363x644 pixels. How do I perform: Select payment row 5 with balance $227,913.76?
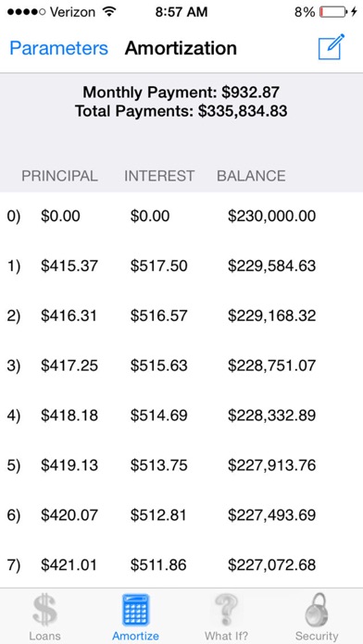pos(181,465)
